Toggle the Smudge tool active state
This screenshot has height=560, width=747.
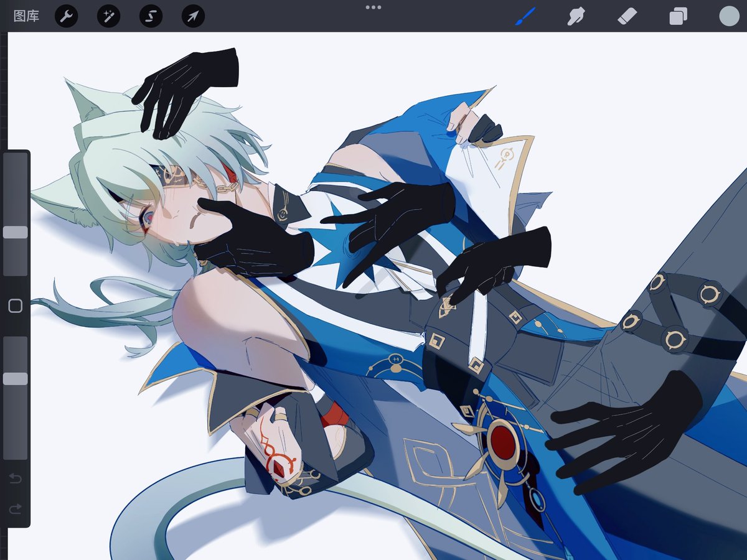click(576, 16)
